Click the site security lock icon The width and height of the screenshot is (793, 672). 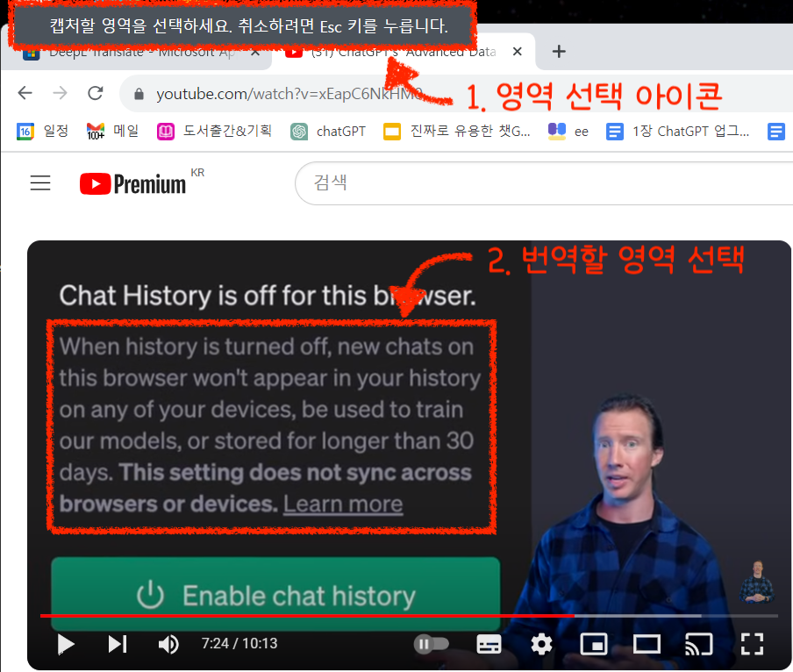pos(139,93)
